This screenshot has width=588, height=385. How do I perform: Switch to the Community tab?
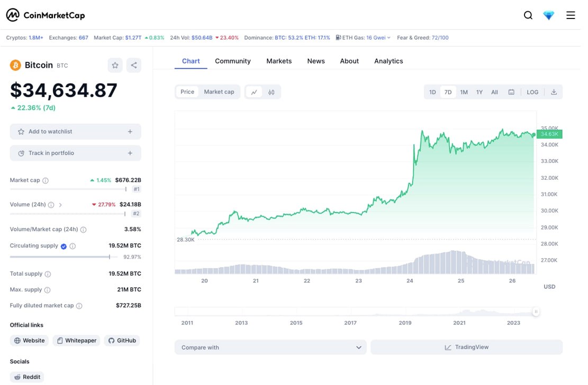[x=233, y=61]
